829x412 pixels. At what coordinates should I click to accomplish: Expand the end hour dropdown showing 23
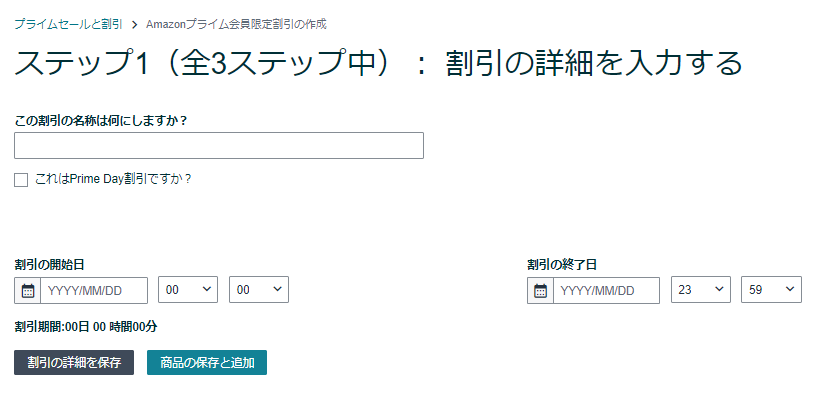click(700, 290)
